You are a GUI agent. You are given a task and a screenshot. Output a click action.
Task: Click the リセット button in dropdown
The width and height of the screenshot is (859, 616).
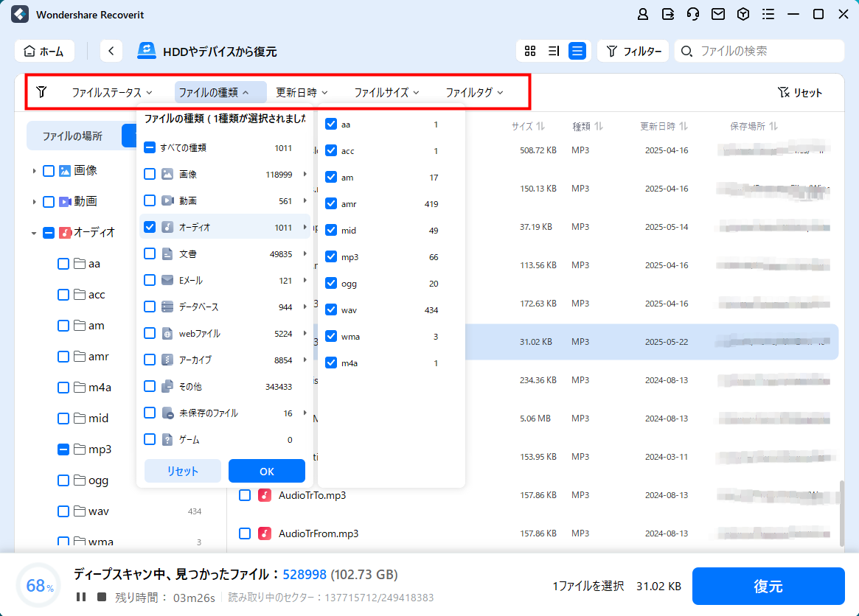click(x=182, y=471)
